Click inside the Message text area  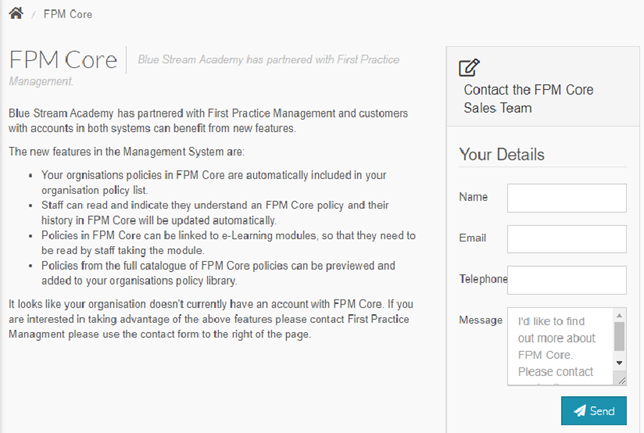click(x=560, y=346)
